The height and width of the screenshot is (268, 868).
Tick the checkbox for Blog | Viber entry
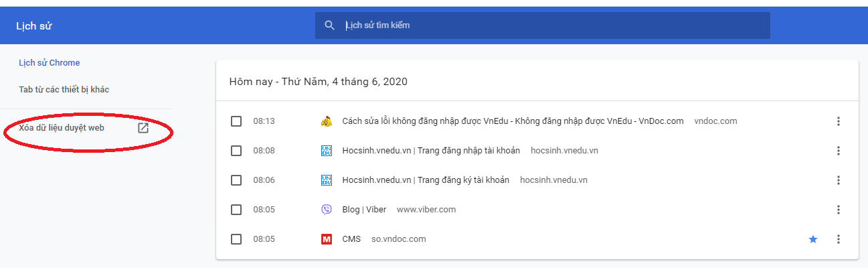[236, 210]
